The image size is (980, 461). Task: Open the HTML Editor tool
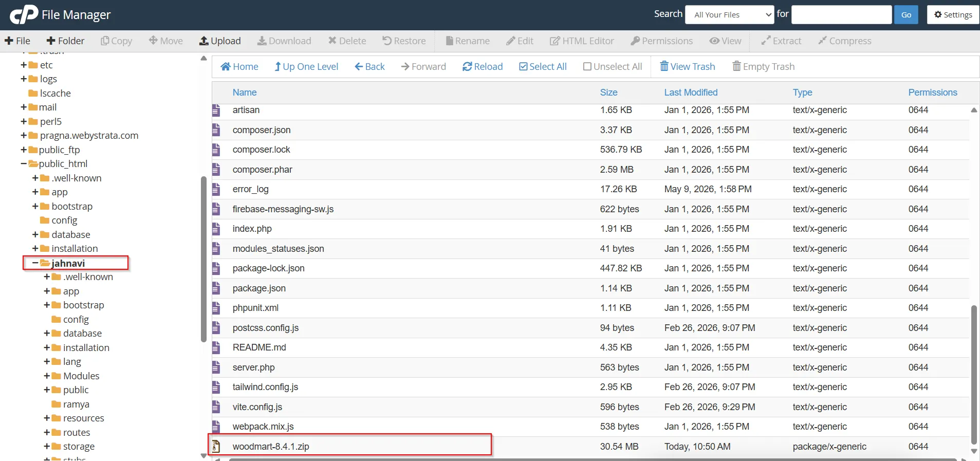pyautogui.click(x=582, y=41)
